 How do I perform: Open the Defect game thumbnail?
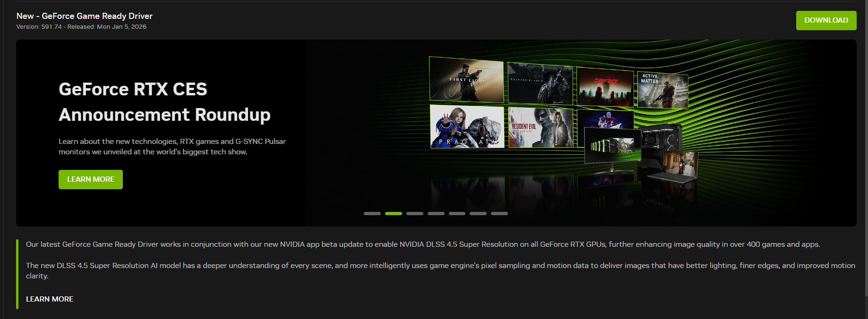tap(605, 87)
